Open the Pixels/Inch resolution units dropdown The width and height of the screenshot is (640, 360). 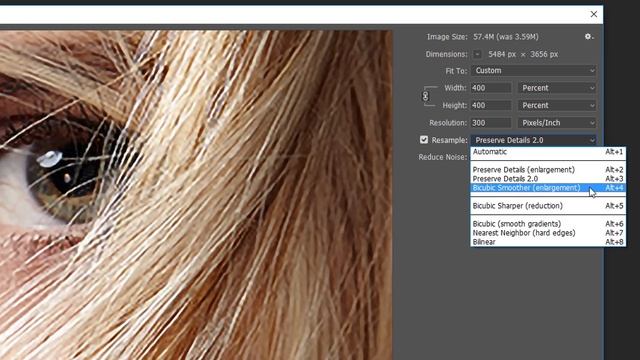click(557, 123)
